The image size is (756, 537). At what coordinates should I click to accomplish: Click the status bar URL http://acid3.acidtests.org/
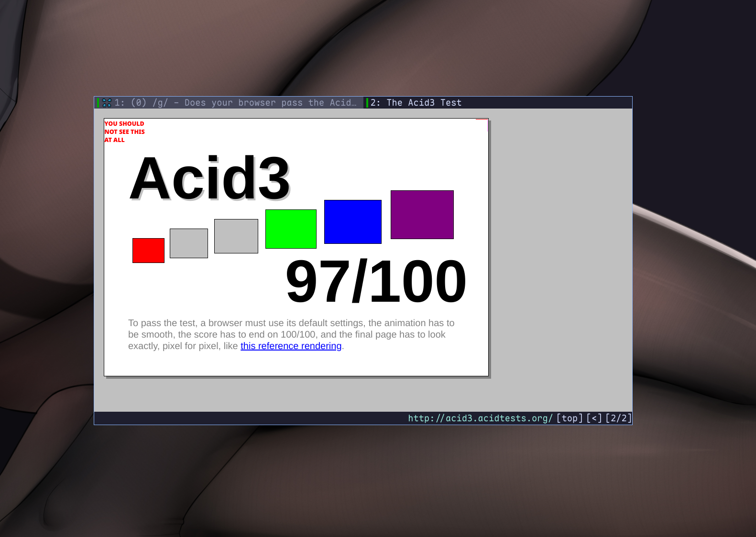pyautogui.click(x=480, y=418)
